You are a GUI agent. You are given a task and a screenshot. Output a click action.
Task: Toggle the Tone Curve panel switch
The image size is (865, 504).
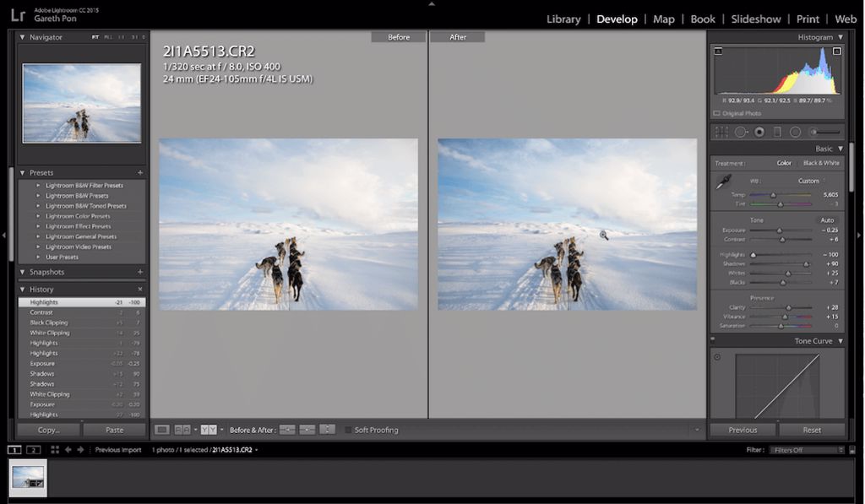click(x=713, y=339)
